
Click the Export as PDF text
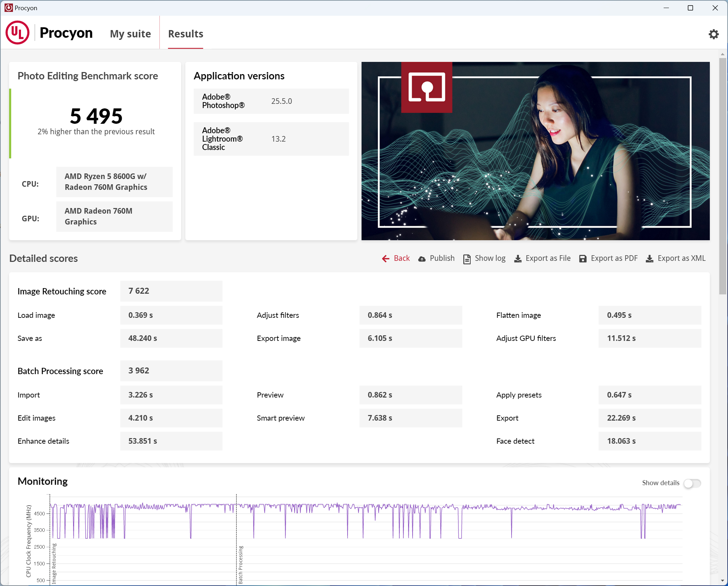(x=614, y=258)
